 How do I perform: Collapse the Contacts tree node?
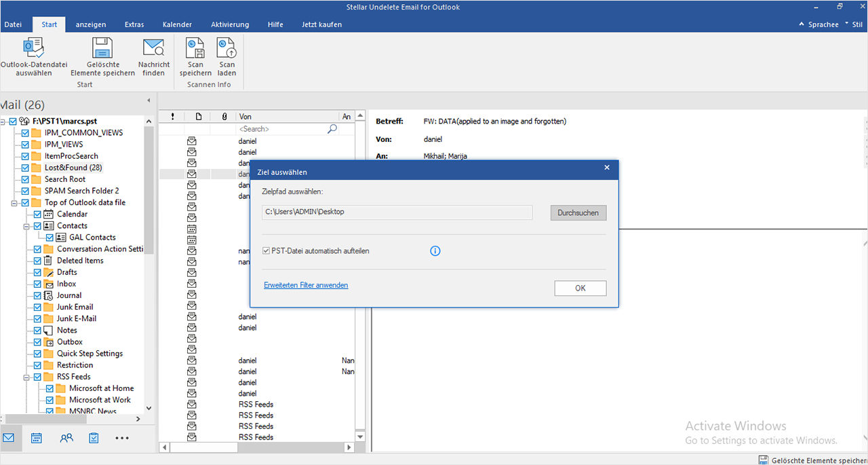pyautogui.click(x=26, y=226)
